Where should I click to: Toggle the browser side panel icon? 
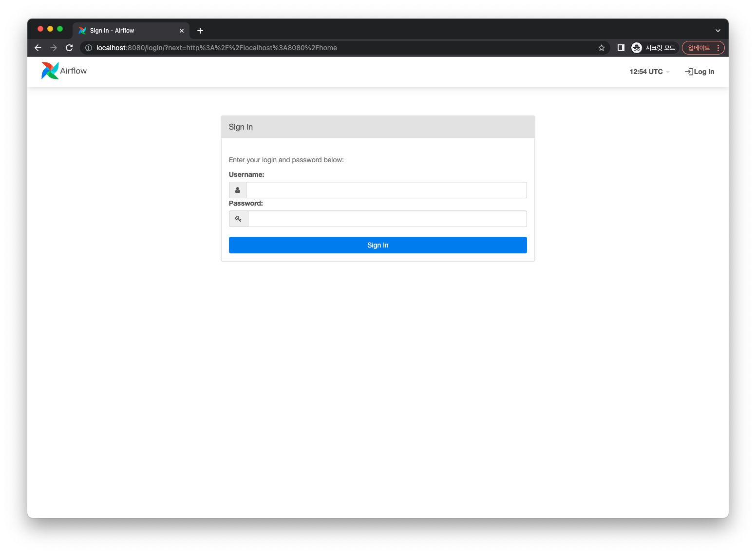(621, 48)
